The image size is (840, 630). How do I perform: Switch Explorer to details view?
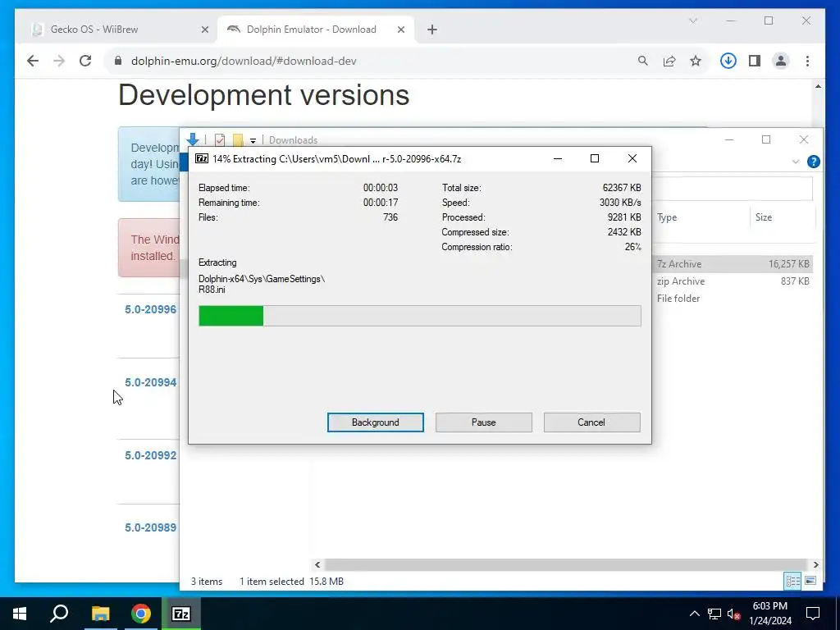click(x=793, y=581)
